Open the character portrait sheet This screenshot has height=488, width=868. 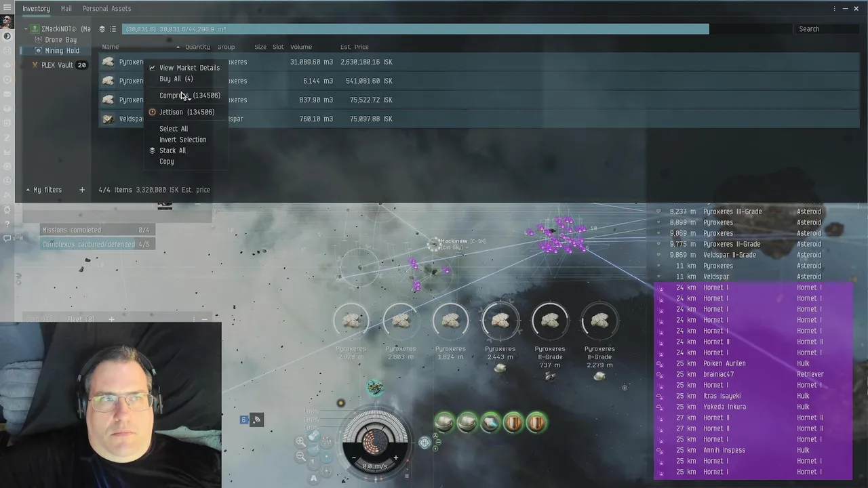pyautogui.click(x=7, y=22)
